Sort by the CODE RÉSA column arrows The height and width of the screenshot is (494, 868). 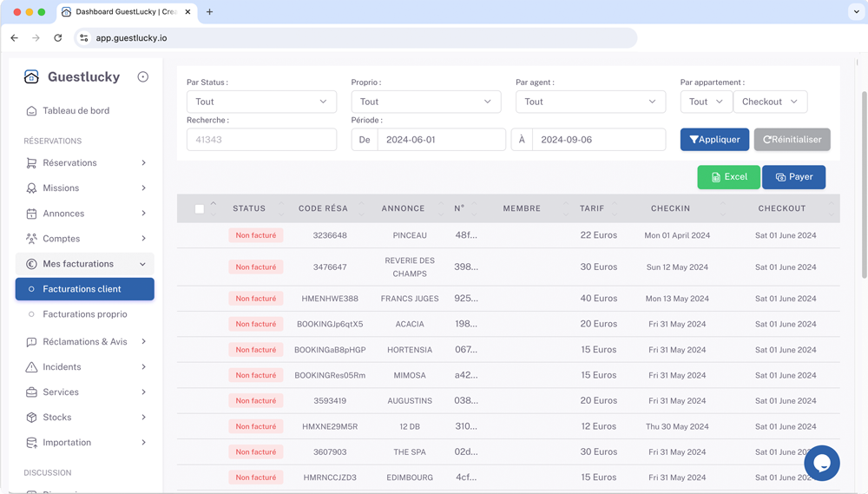pos(361,208)
